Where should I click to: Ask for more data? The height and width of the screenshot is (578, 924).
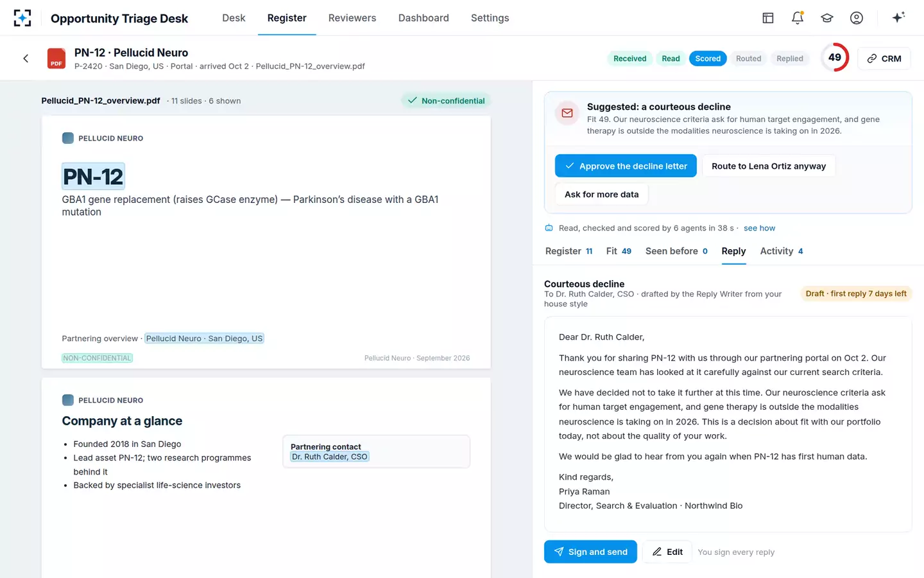point(601,194)
